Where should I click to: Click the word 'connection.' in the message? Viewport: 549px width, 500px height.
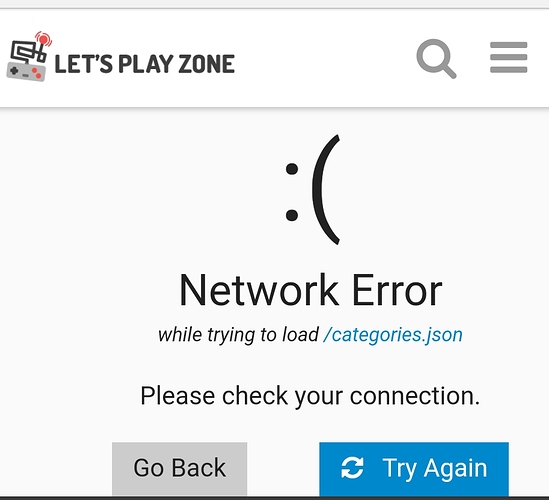click(415, 396)
